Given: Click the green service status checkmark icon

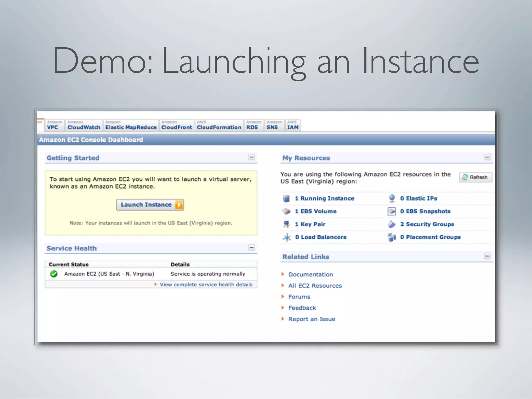Looking at the screenshot, I should (54, 274).
